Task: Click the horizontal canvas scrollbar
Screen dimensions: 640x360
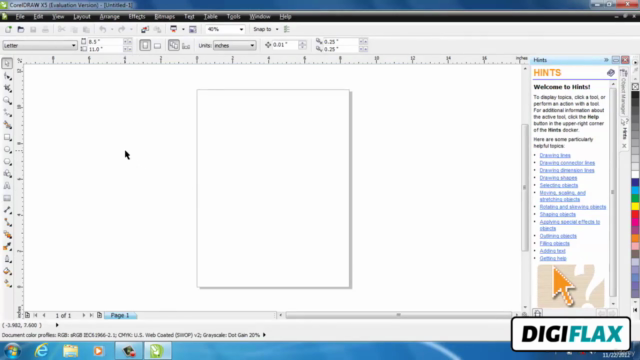Action: coord(399,315)
